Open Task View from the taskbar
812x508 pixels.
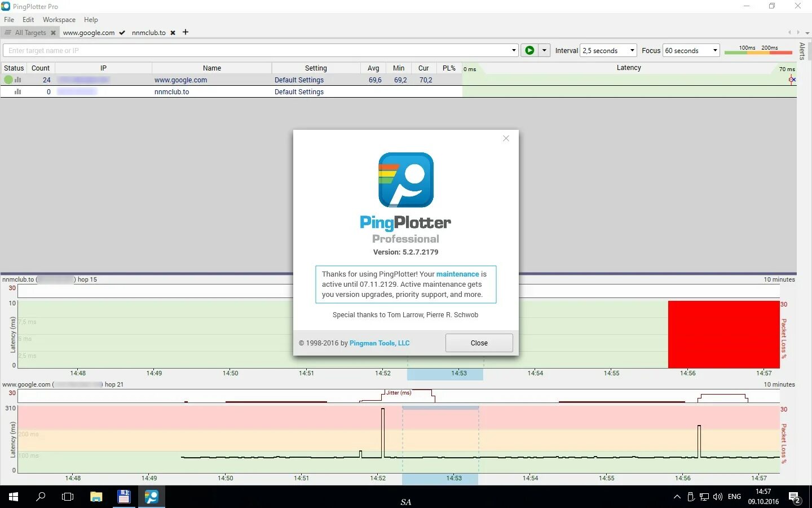[68, 497]
